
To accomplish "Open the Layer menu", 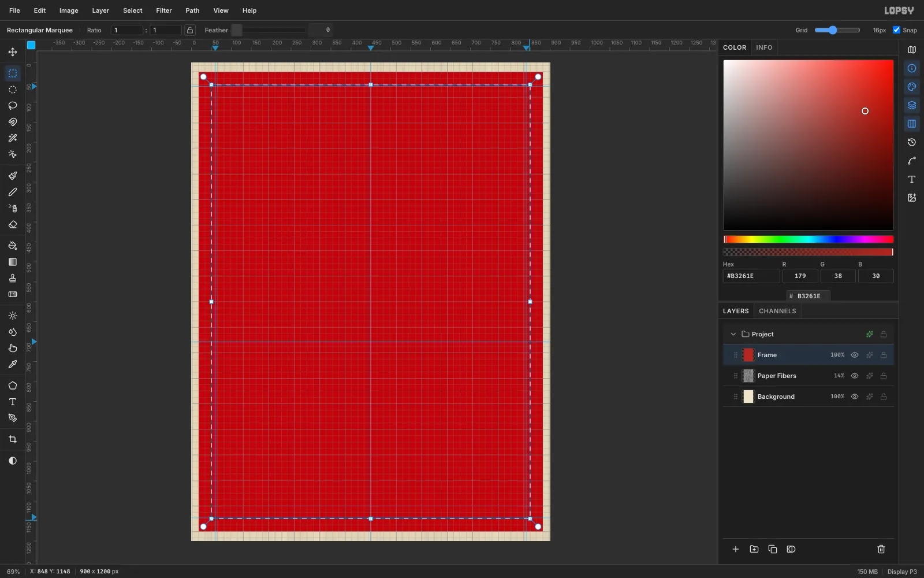I will [x=100, y=10].
